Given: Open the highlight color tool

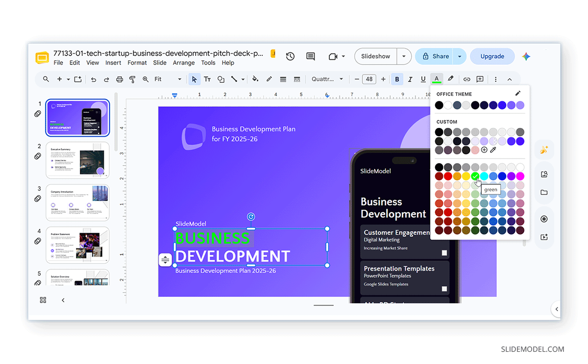Looking at the screenshot, I should coord(450,79).
